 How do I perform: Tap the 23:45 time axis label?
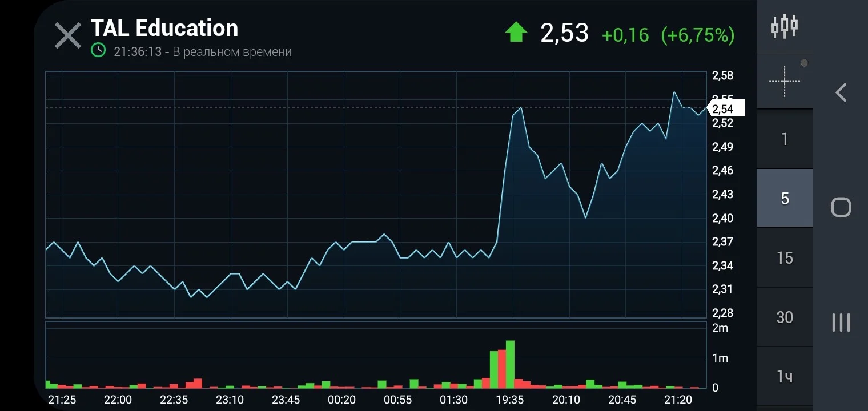pyautogui.click(x=286, y=400)
